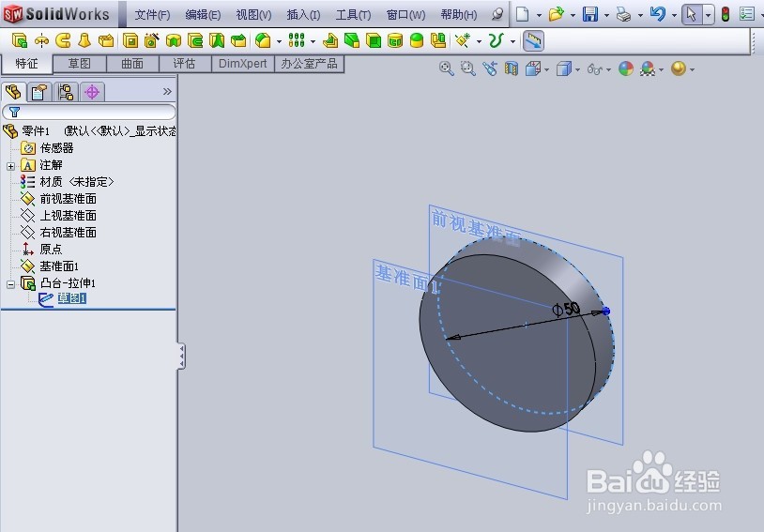The height and width of the screenshot is (532, 764).
Task: Click the Curves tool icon
Action: (x=496, y=40)
